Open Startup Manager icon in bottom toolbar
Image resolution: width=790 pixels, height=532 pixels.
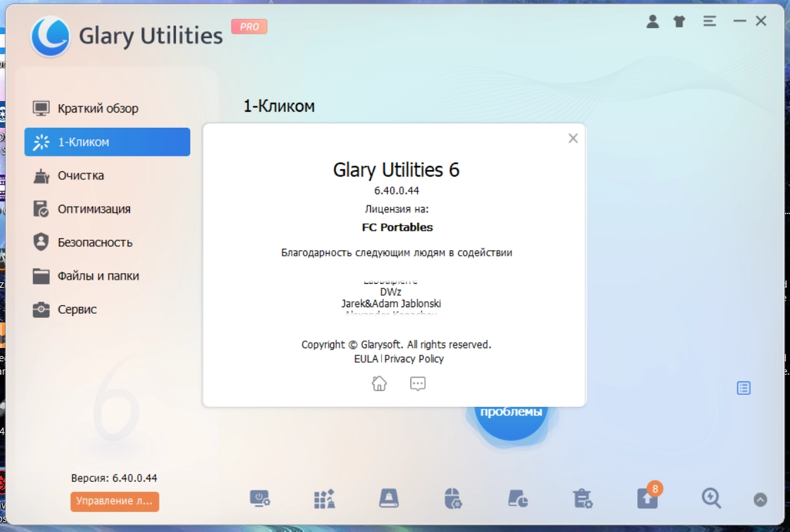260,499
